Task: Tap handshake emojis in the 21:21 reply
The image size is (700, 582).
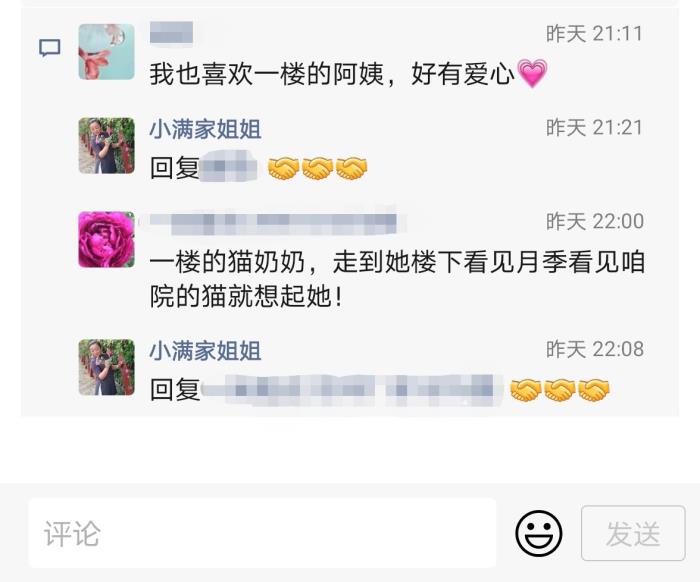Action: point(317,169)
